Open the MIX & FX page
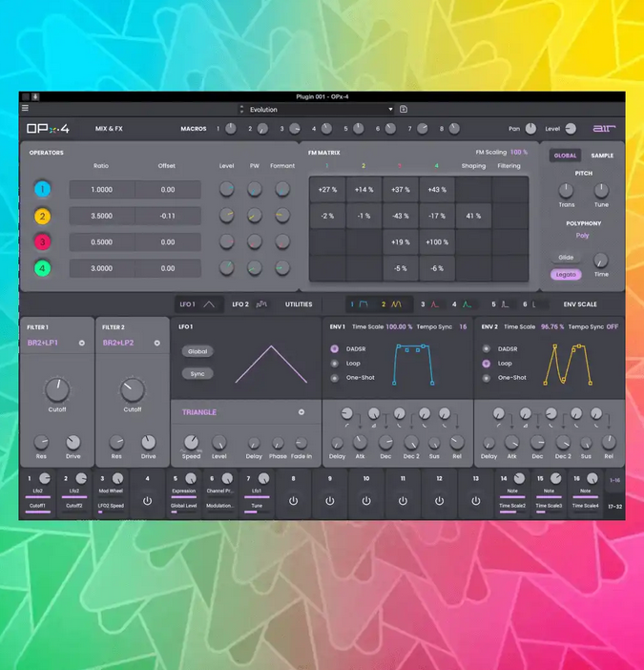 [x=109, y=129]
